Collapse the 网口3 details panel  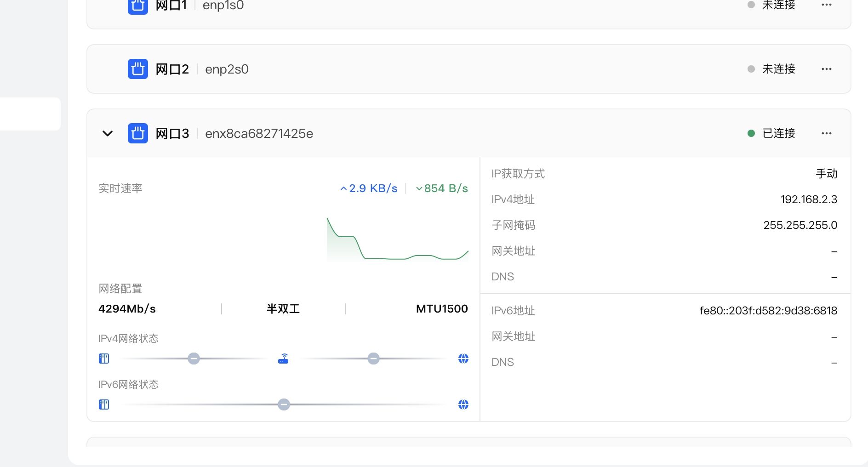[x=107, y=133]
